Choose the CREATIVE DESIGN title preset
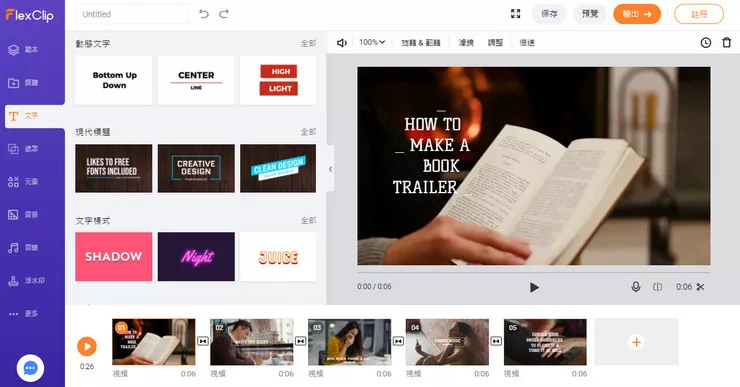The height and width of the screenshot is (387, 740). coord(196,168)
